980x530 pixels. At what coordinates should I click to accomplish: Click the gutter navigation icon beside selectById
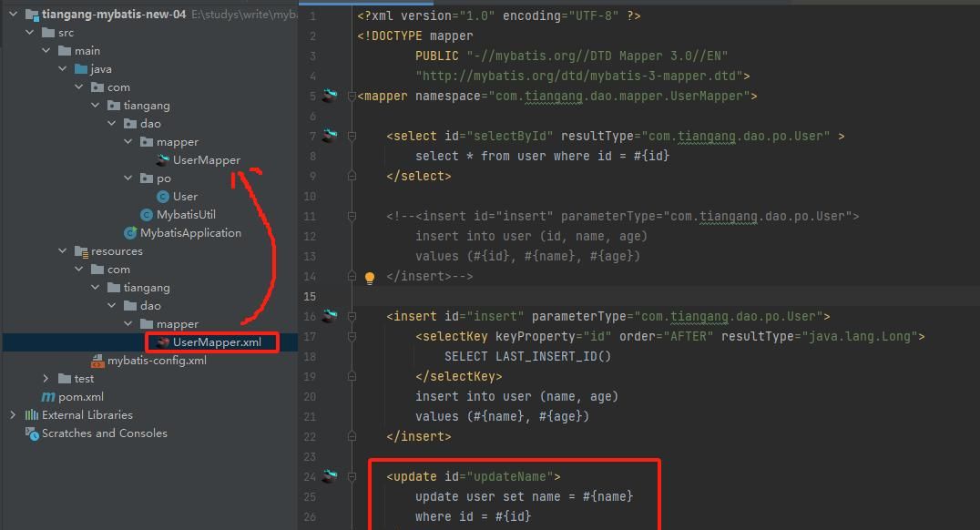329,136
